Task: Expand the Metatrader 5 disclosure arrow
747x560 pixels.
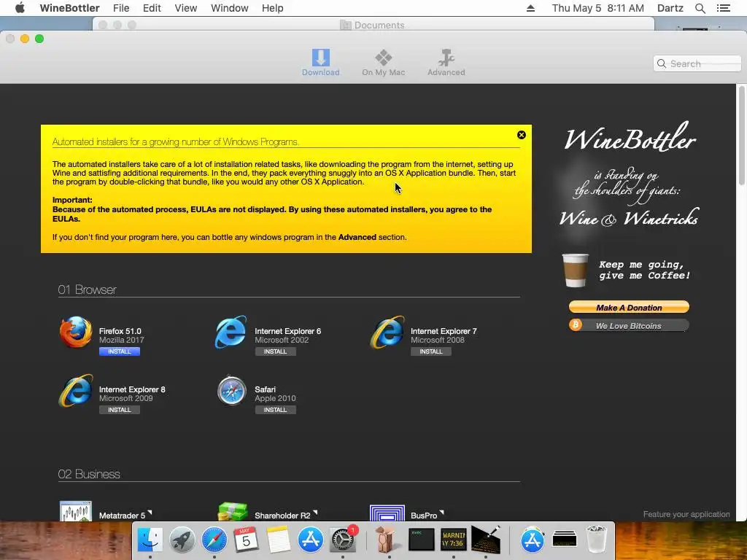Action: point(150,513)
